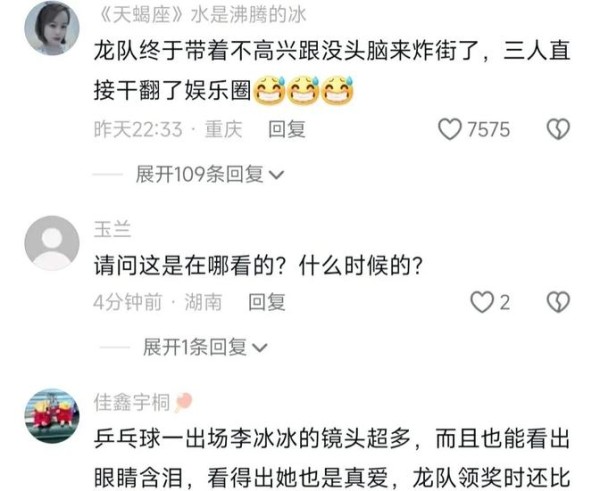Image resolution: width=600 pixels, height=491 pixels.
Task: Open 玉兰's default gray avatar
Action: [x=52, y=243]
